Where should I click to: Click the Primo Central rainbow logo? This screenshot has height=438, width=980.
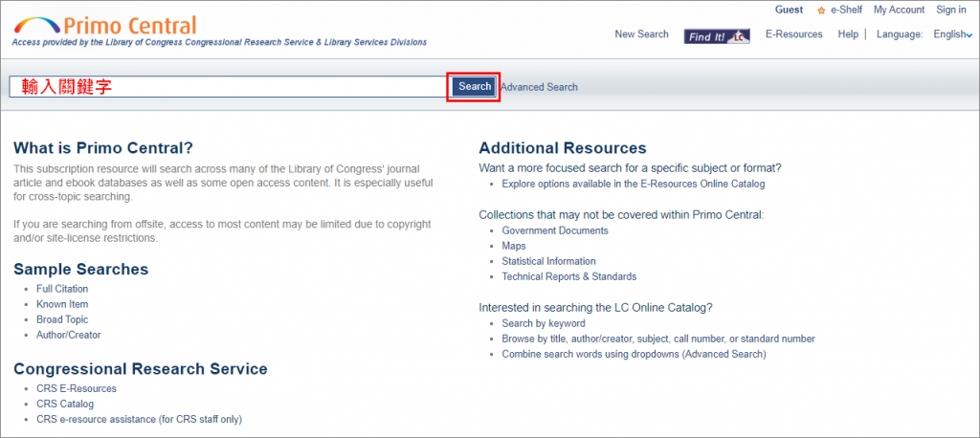click(105, 25)
